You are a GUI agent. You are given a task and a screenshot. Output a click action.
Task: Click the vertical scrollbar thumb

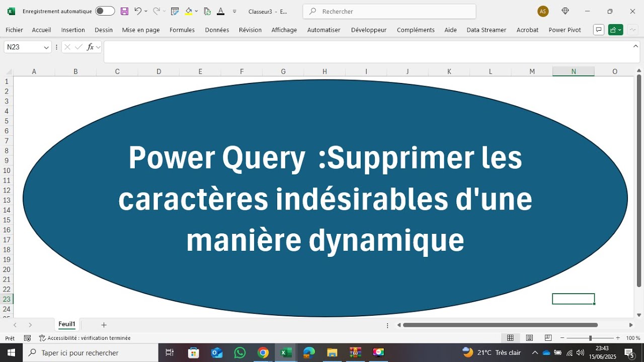(x=639, y=181)
